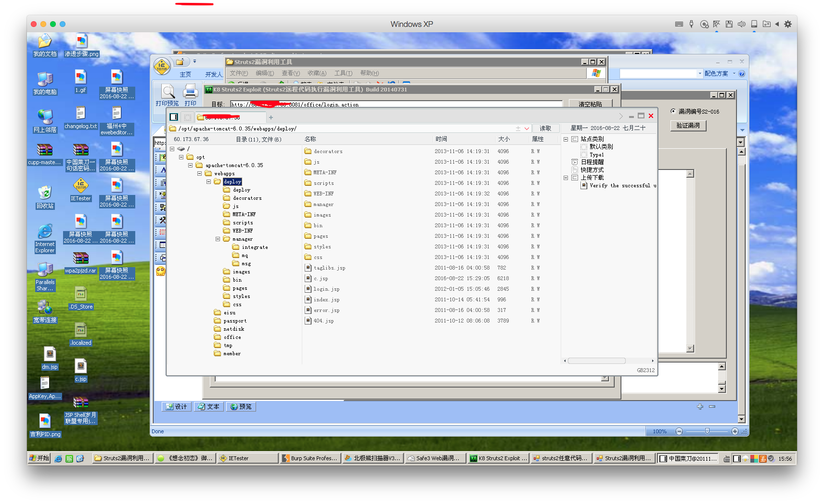The image size is (824, 504).
Task: Switch to Burp Suite Professional taskbar item
Action: (x=310, y=458)
